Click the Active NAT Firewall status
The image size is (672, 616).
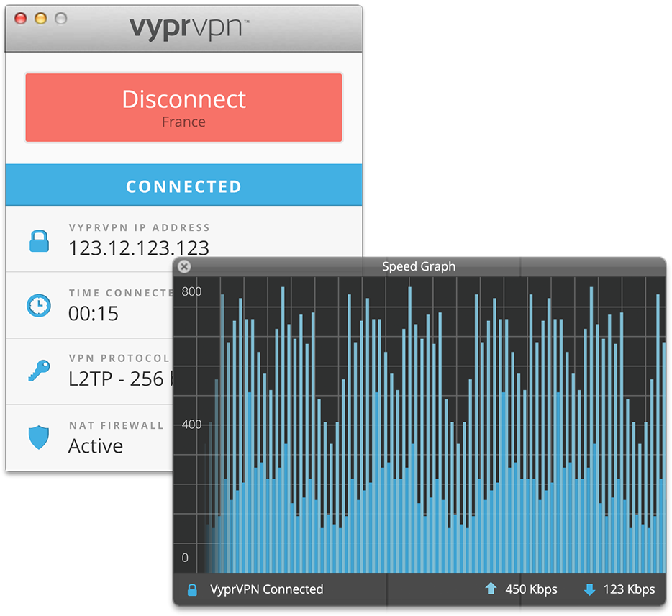tap(96, 446)
